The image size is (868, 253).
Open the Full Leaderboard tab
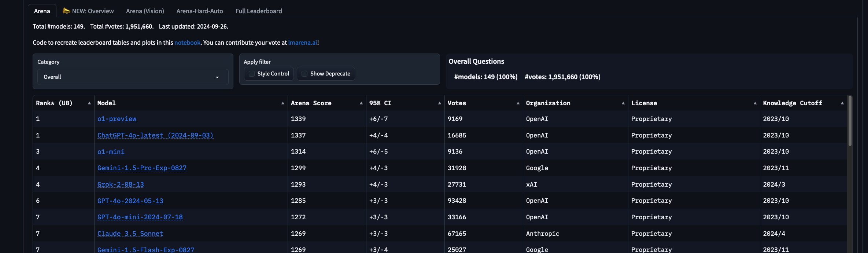coord(259,11)
